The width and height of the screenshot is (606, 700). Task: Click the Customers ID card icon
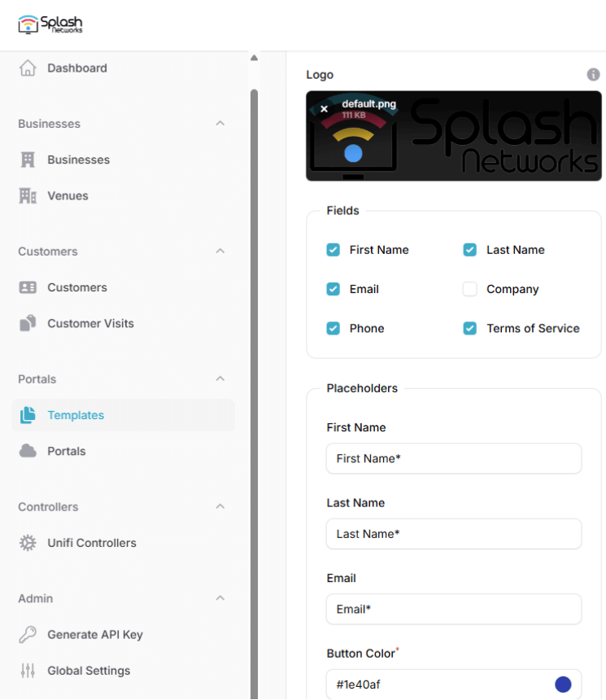(x=28, y=287)
